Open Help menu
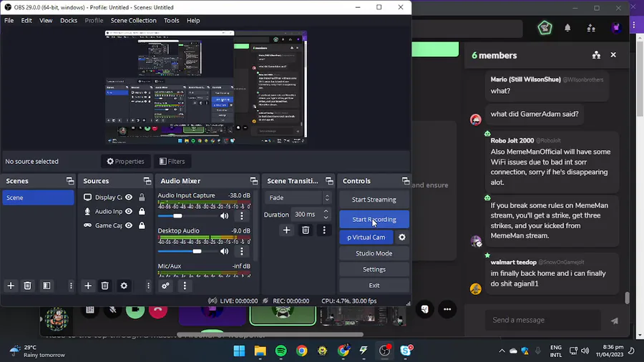The height and width of the screenshot is (362, 644). pos(193,21)
